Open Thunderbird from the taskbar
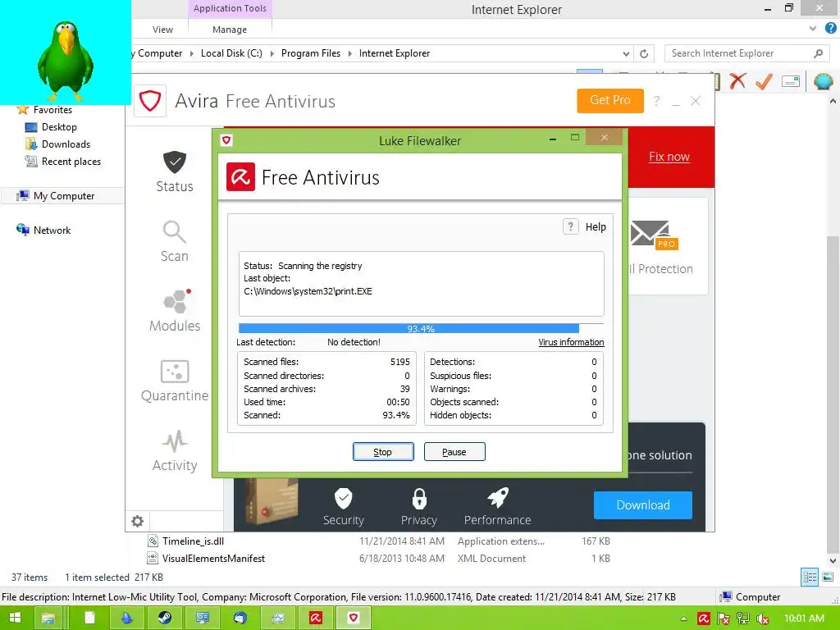The image size is (840, 630). pos(240,618)
